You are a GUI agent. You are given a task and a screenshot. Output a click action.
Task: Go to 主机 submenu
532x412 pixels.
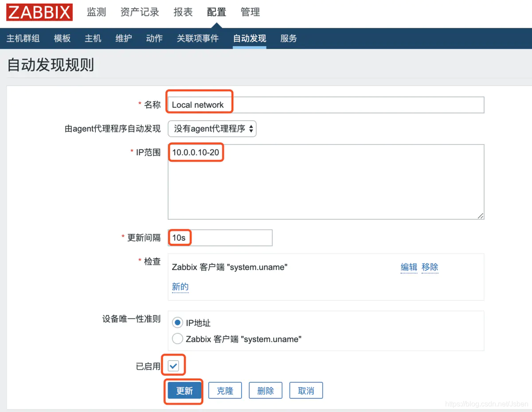coord(93,39)
